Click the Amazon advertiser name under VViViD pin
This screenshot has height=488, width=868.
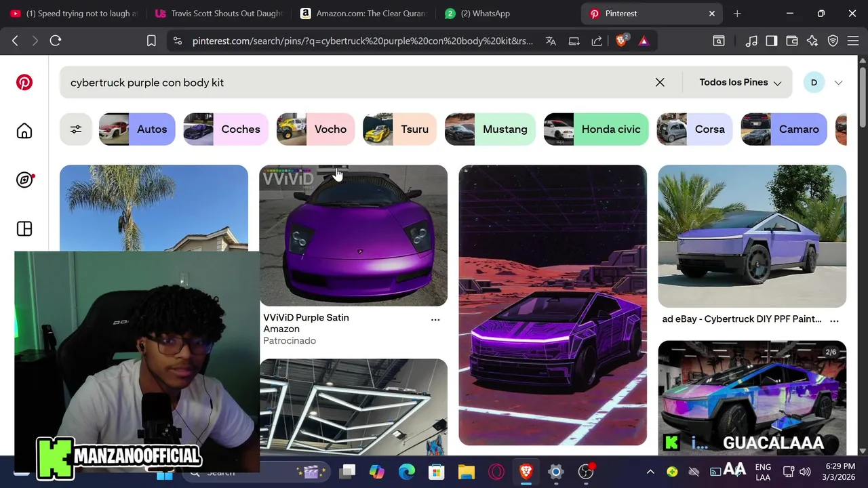coord(281,329)
